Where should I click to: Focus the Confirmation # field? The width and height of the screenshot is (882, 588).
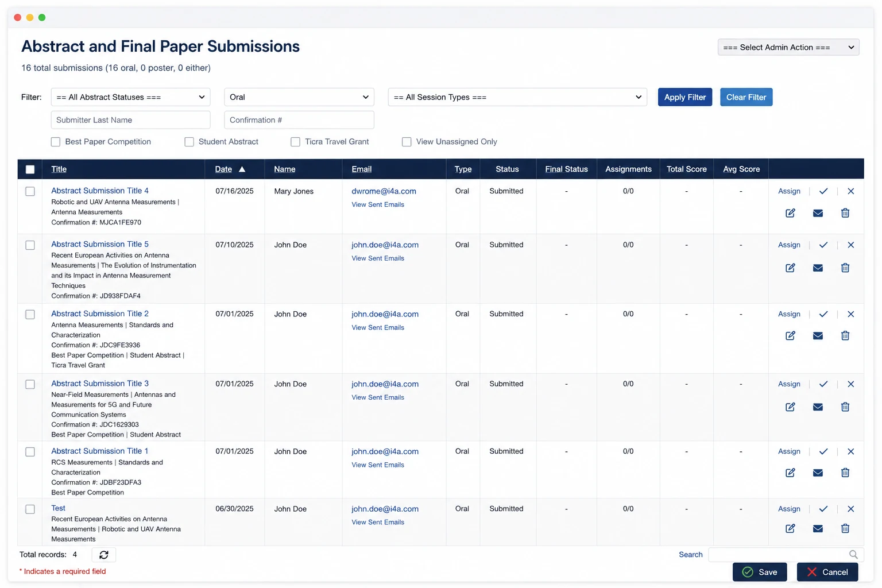[299, 120]
